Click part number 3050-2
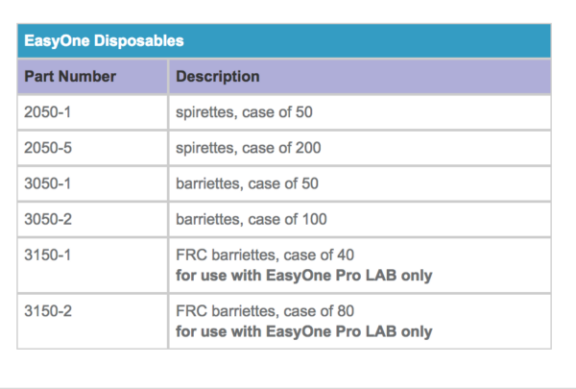 (48, 219)
